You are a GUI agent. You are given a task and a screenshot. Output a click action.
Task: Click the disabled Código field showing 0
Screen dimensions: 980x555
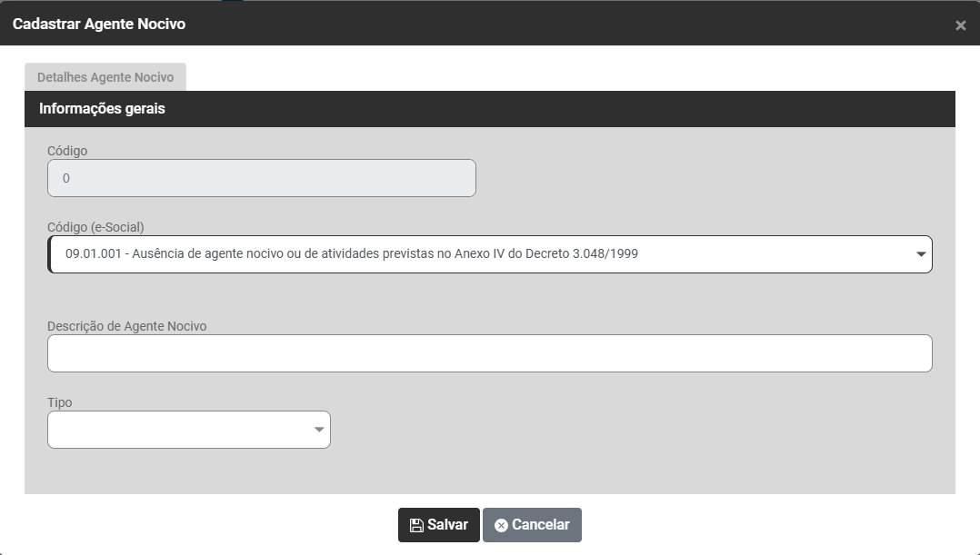(x=261, y=178)
